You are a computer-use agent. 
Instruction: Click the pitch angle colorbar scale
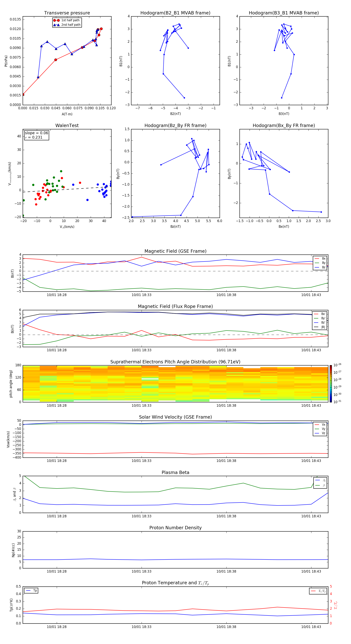(x=331, y=384)
